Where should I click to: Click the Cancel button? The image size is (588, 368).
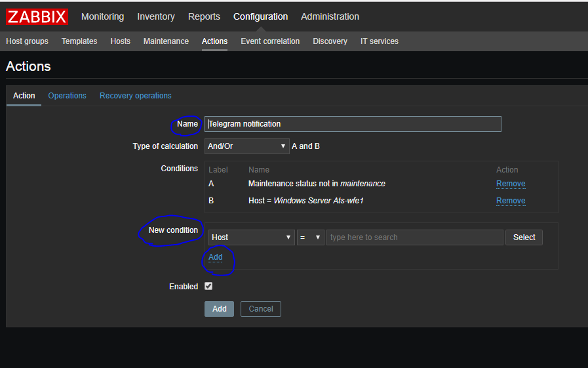[x=260, y=309]
